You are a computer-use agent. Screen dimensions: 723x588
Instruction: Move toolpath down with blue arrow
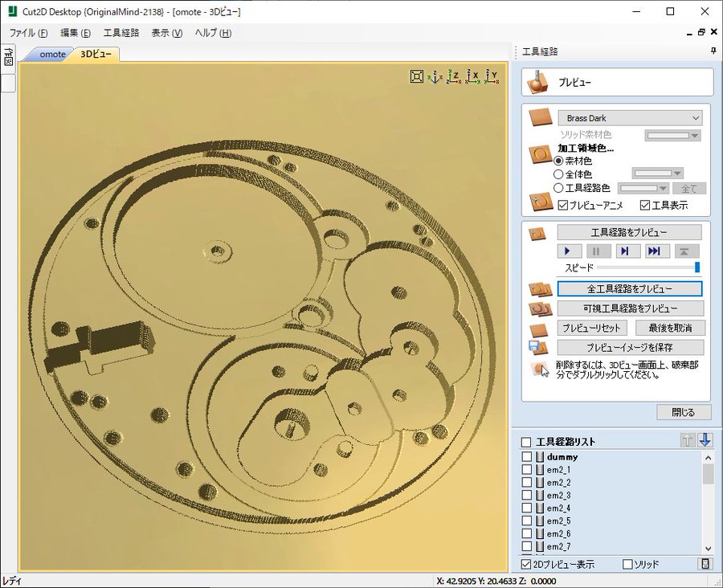705,440
